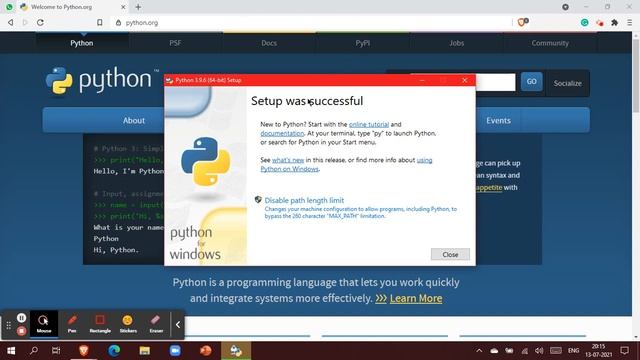Open taskbar search
The height and width of the screenshot is (360, 640).
tap(34, 351)
